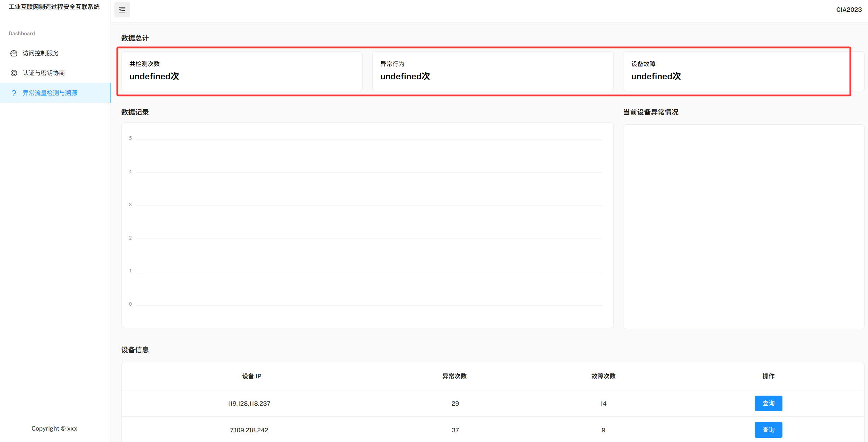Click 查询 button for device 119.128.118.237
868x442 pixels.
click(x=768, y=403)
